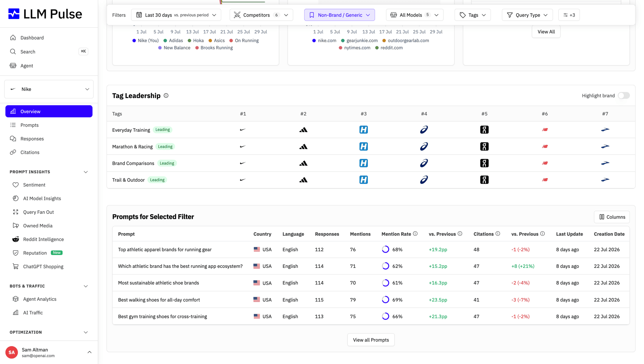Click the SA user avatar
The width and height of the screenshot is (644, 364).
click(x=12, y=352)
